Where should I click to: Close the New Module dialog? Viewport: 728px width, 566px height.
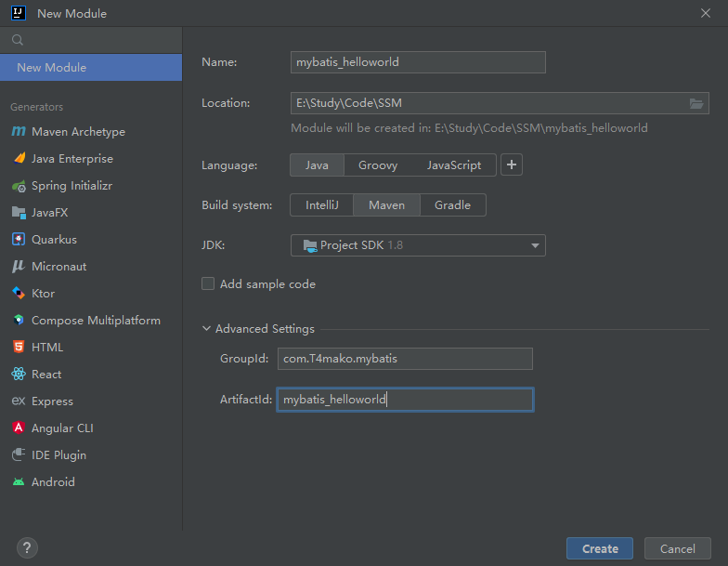(706, 13)
